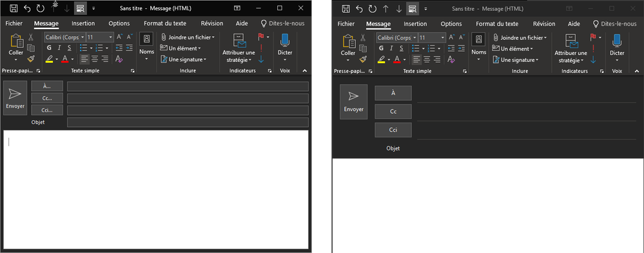Align text left in left window
This screenshot has height=253, width=644.
click(84, 59)
